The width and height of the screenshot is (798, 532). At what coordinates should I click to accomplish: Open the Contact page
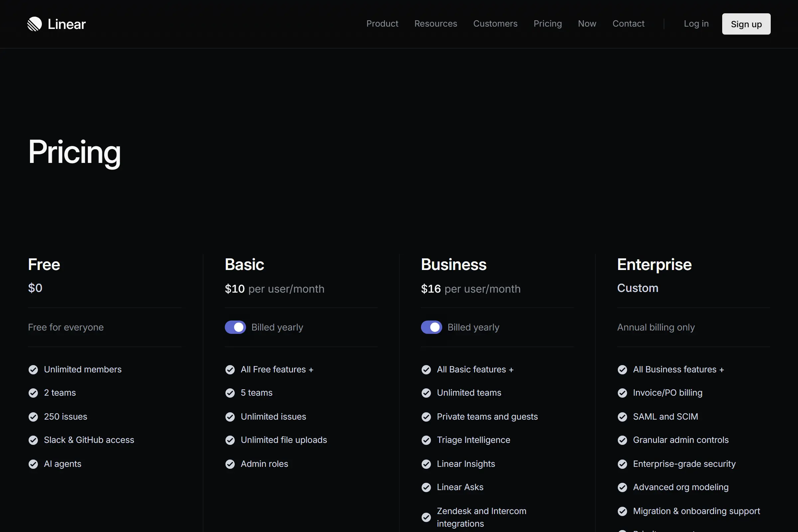[x=628, y=24]
